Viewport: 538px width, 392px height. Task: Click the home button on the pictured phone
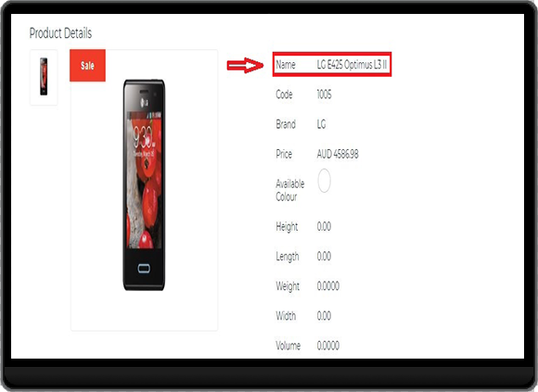[x=144, y=269]
